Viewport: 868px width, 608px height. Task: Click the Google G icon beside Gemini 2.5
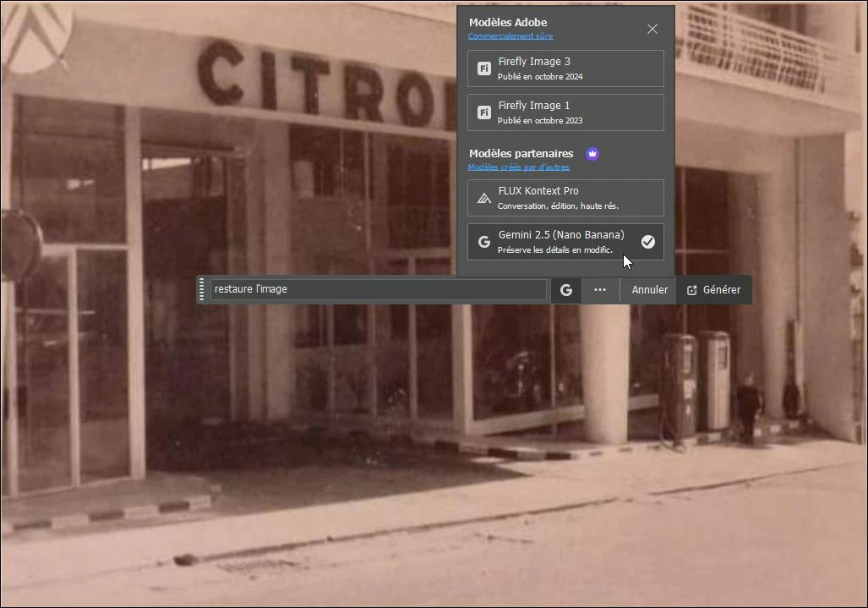pos(483,242)
